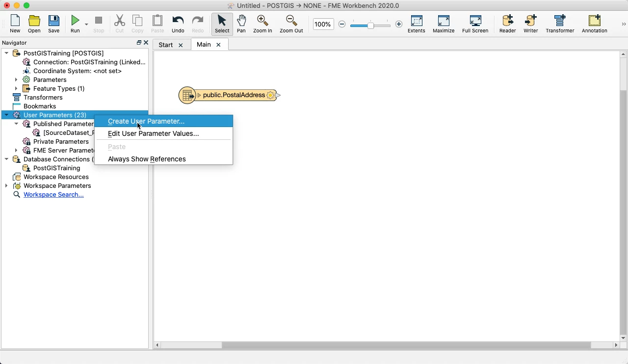The width and height of the screenshot is (628, 364).
Task: Add a Reader from the toolbar
Action: pos(507,24)
